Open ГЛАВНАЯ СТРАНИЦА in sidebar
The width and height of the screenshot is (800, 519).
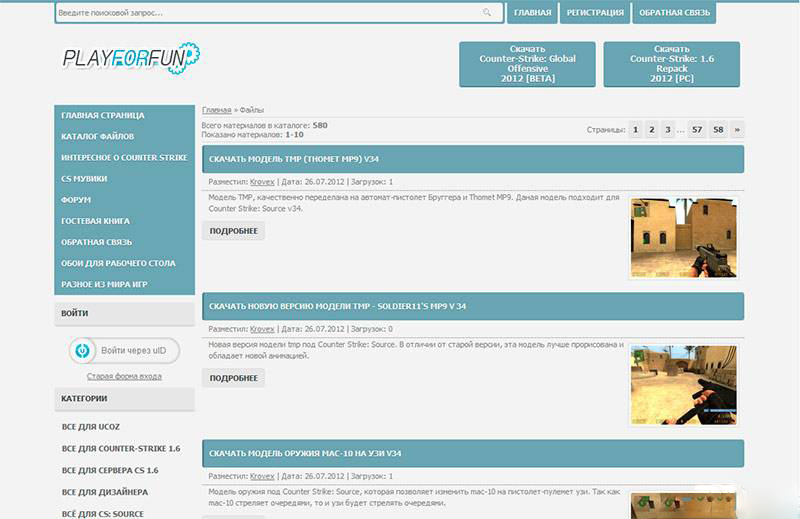[x=124, y=115]
